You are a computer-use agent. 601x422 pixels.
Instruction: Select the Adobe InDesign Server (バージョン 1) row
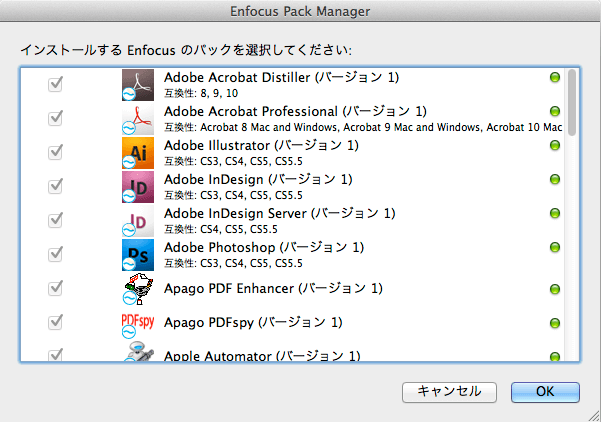[x=292, y=221]
